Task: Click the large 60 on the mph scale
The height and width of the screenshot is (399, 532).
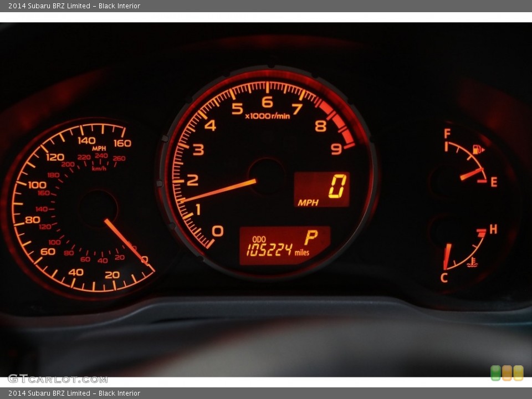Action: click(x=48, y=252)
